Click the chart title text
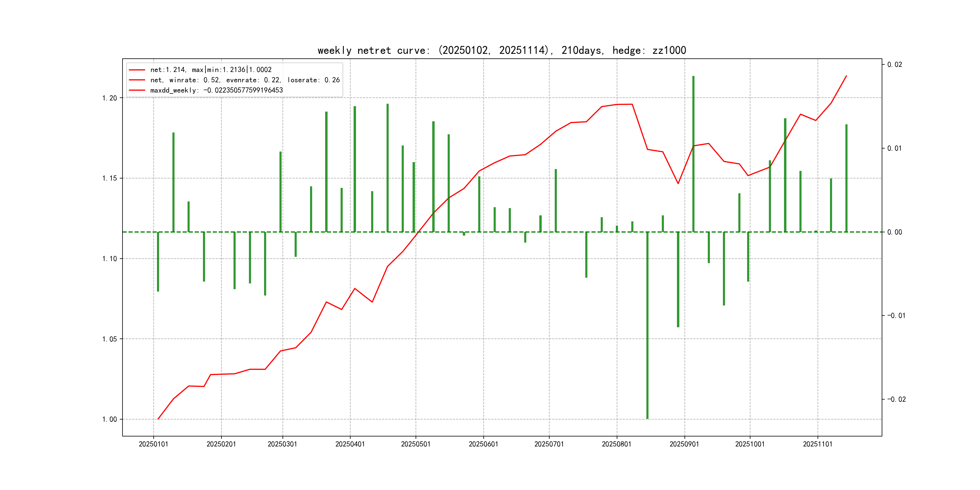The height and width of the screenshot is (490, 980). coord(501,50)
